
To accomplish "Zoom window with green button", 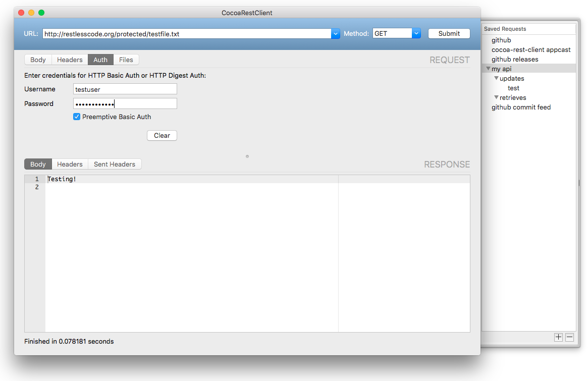I will (x=41, y=13).
